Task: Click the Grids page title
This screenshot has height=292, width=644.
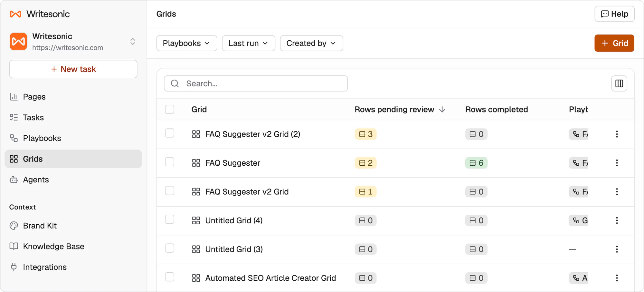Action: point(166,14)
